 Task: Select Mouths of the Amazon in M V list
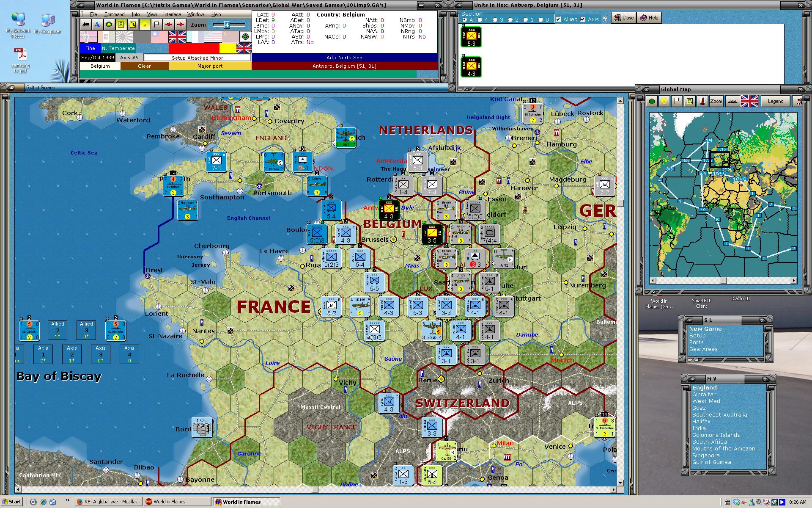[x=724, y=449]
